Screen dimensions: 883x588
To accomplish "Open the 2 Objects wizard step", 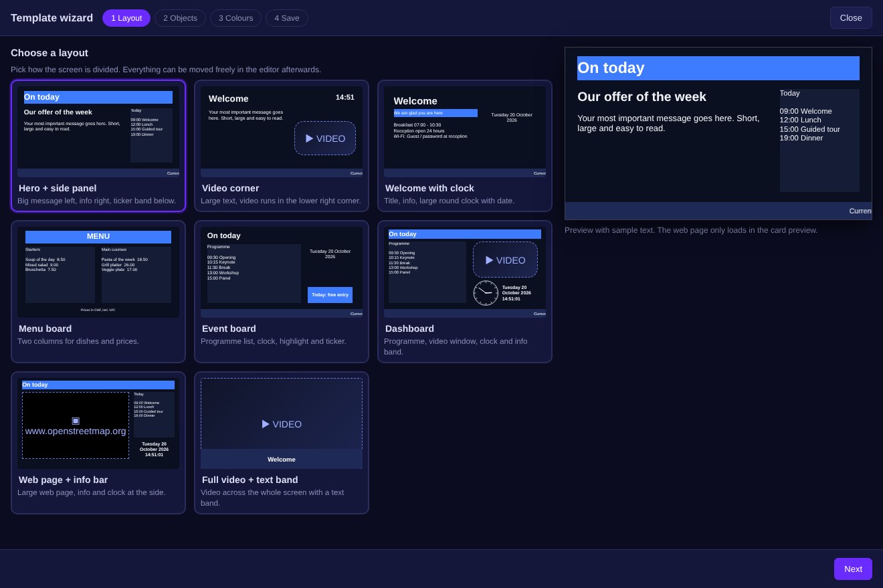I will 180,18.
